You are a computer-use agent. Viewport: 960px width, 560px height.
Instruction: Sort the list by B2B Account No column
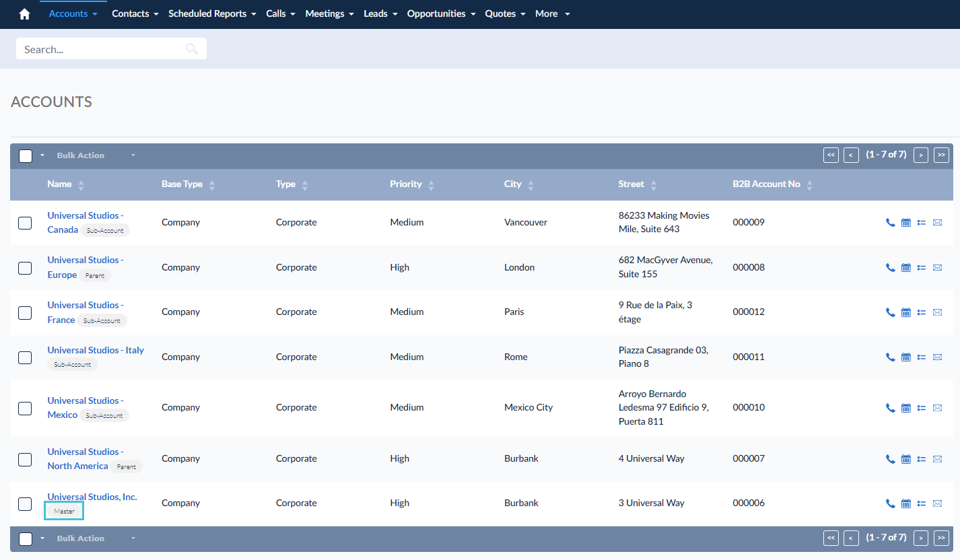point(773,184)
